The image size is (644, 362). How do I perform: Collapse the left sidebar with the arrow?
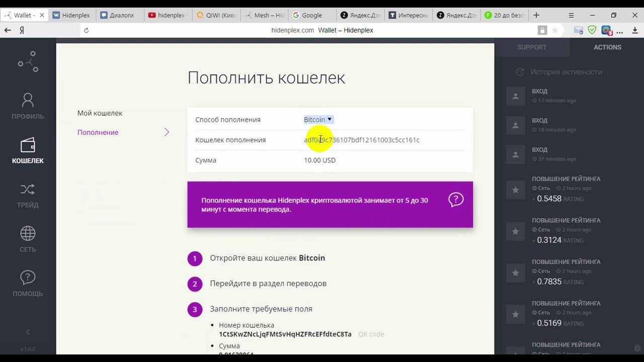pyautogui.click(x=28, y=332)
